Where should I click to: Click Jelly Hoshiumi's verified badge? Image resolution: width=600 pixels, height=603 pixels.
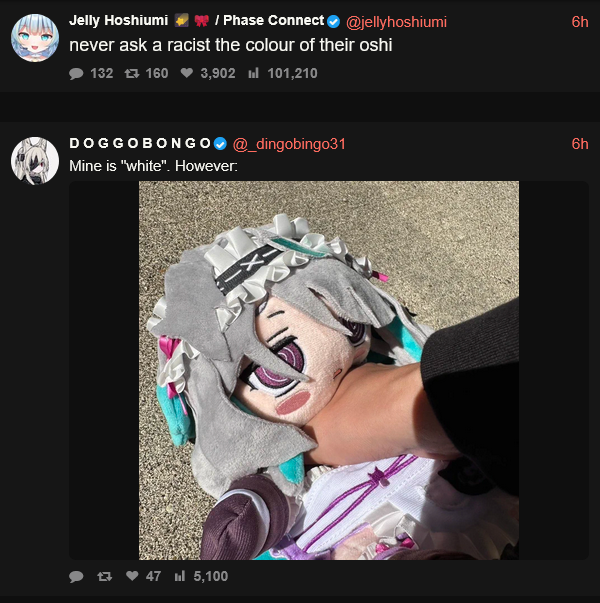pos(333,22)
